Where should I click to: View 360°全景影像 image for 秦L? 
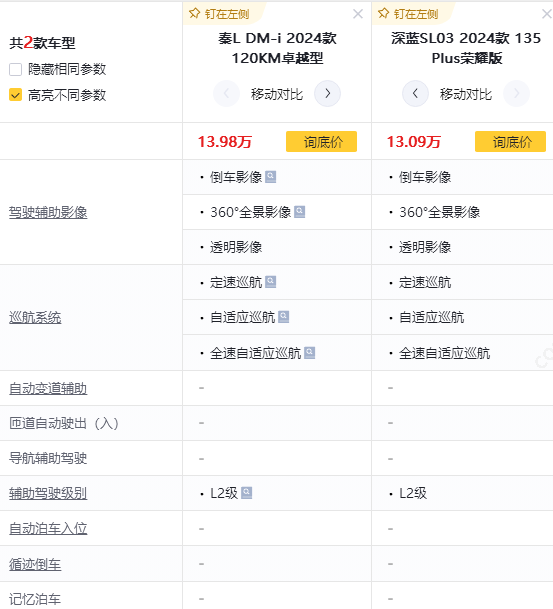point(299,212)
